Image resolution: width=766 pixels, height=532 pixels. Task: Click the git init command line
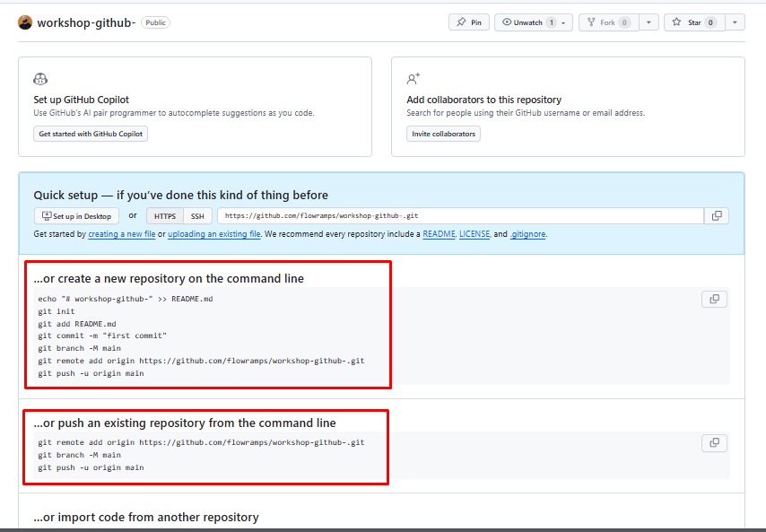click(x=57, y=311)
